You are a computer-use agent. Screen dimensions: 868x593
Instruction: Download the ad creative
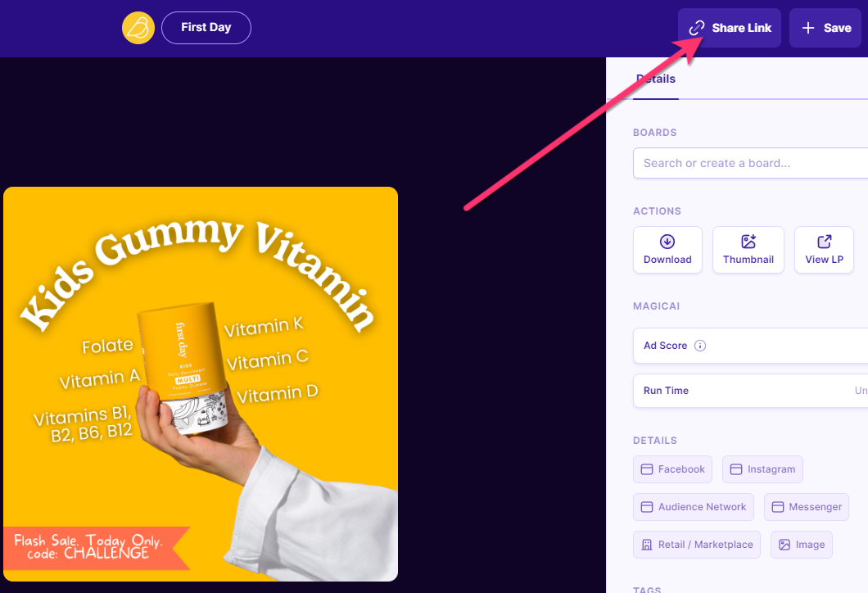pyautogui.click(x=667, y=250)
